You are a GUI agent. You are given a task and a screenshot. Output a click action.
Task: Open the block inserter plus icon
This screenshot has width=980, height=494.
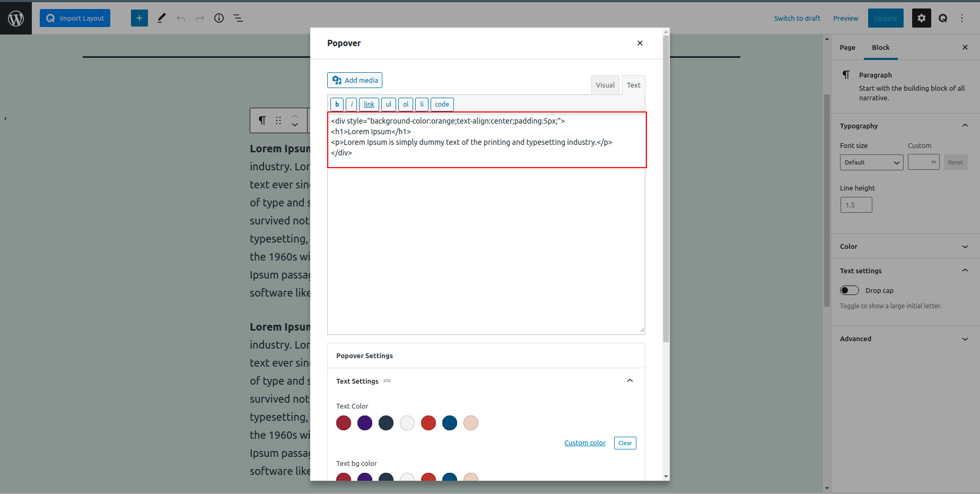(x=139, y=18)
